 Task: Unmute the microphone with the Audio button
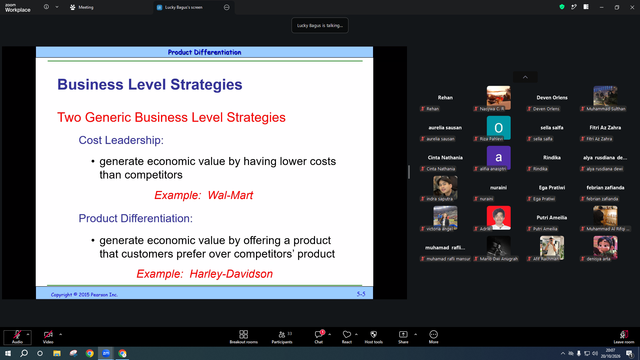click(17, 337)
